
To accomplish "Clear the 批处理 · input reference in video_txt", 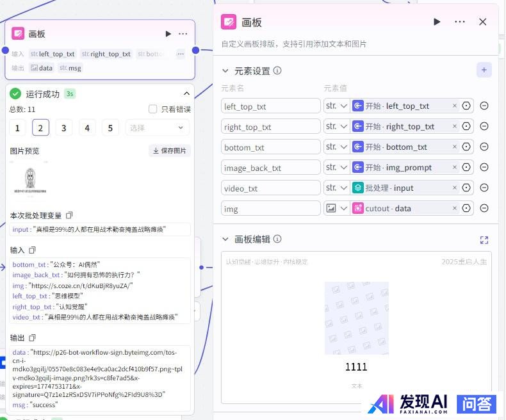I will [x=455, y=188].
